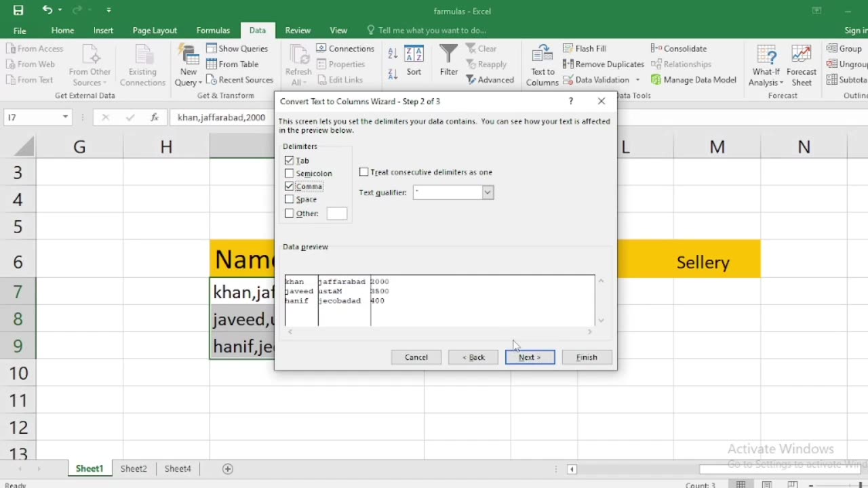Switch to the Formulas tab
The image size is (868, 488).
213,30
